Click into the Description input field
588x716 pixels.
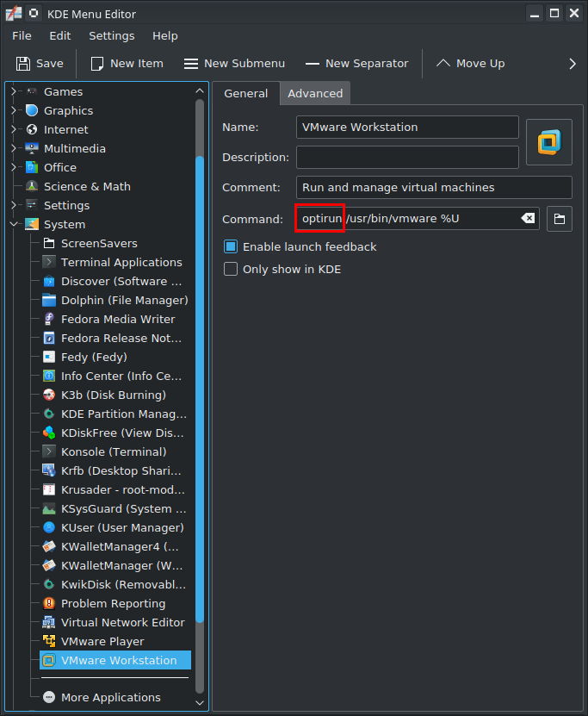click(407, 157)
